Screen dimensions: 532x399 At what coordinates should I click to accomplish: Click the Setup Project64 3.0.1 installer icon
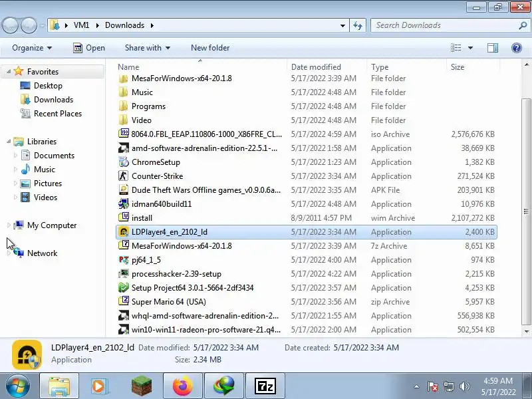click(124, 288)
